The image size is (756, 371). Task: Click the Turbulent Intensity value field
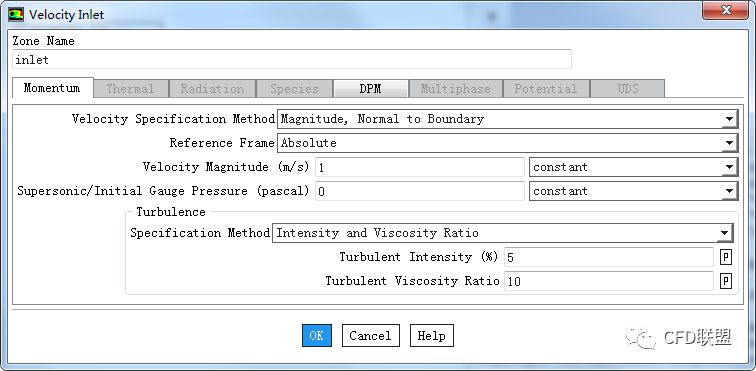(x=609, y=257)
